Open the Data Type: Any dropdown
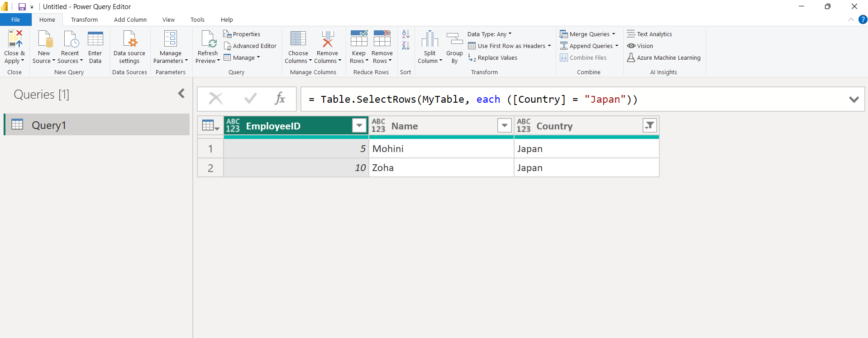The width and height of the screenshot is (868, 338). click(489, 34)
